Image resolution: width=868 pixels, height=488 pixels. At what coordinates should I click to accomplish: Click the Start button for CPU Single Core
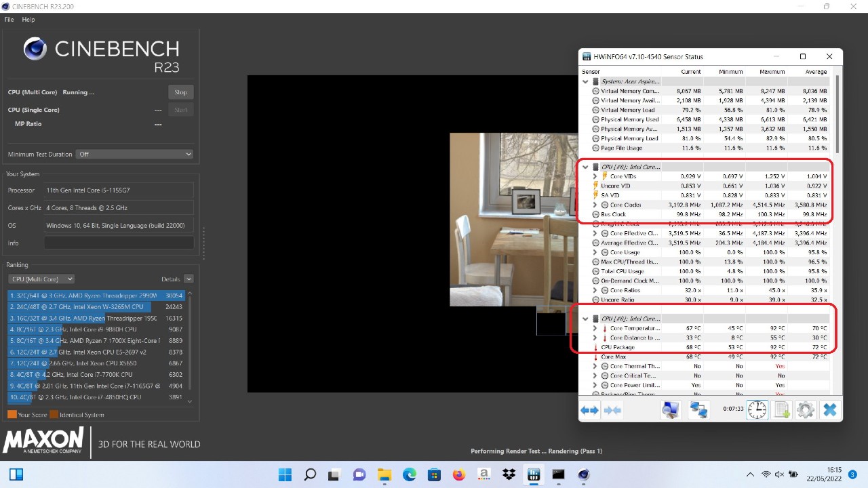click(x=180, y=110)
